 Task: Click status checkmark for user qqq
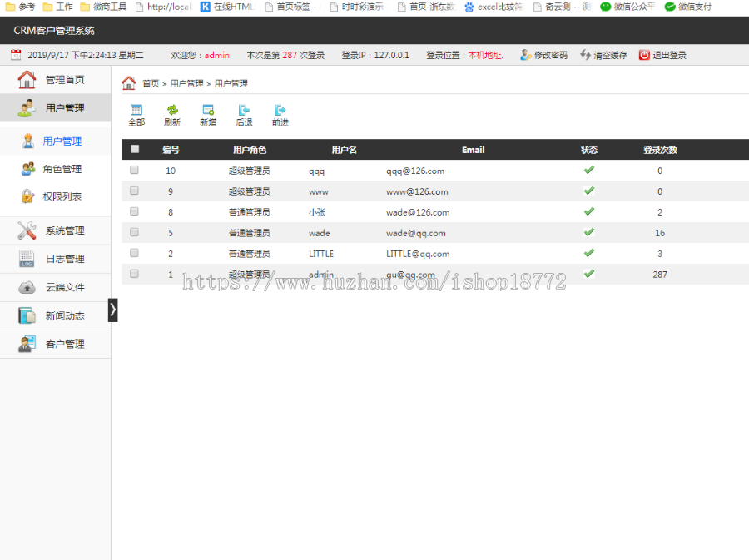[x=589, y=170]
